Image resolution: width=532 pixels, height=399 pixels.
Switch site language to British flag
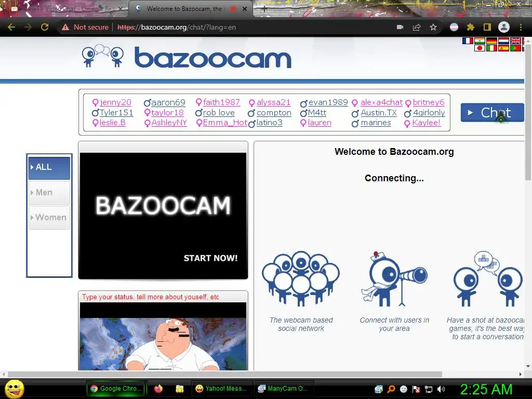click(x=515, y=41)
